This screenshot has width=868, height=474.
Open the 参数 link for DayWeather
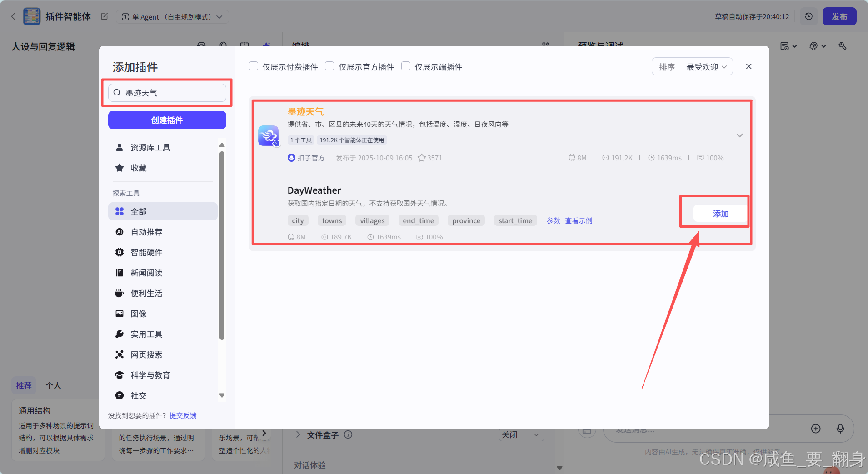click(553, 220)
